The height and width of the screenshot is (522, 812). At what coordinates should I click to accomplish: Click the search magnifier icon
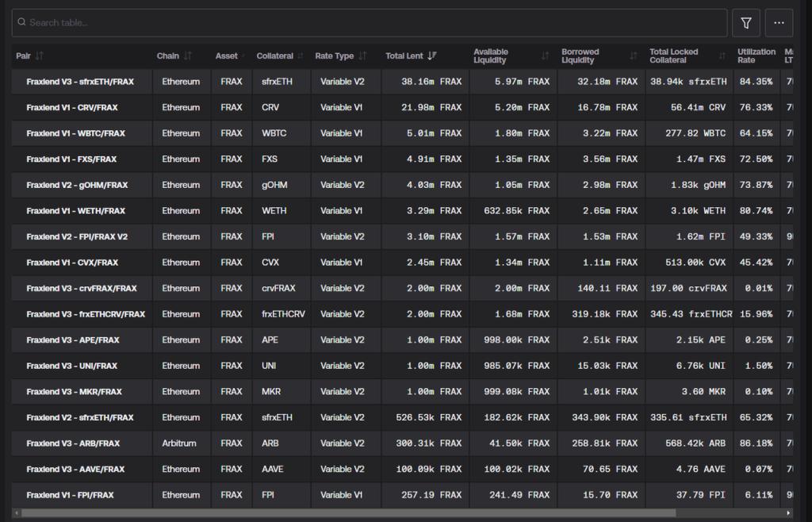pos(21,23)
